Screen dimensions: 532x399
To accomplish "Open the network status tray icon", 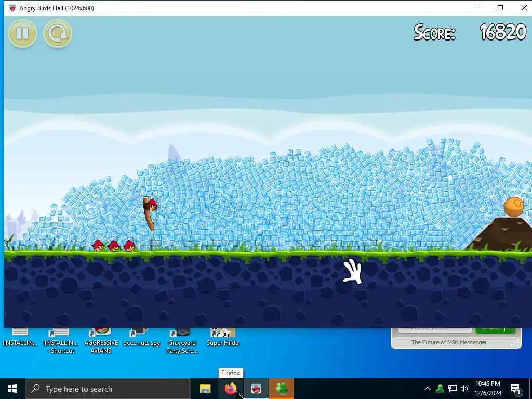I will click(x=453, y=389).
